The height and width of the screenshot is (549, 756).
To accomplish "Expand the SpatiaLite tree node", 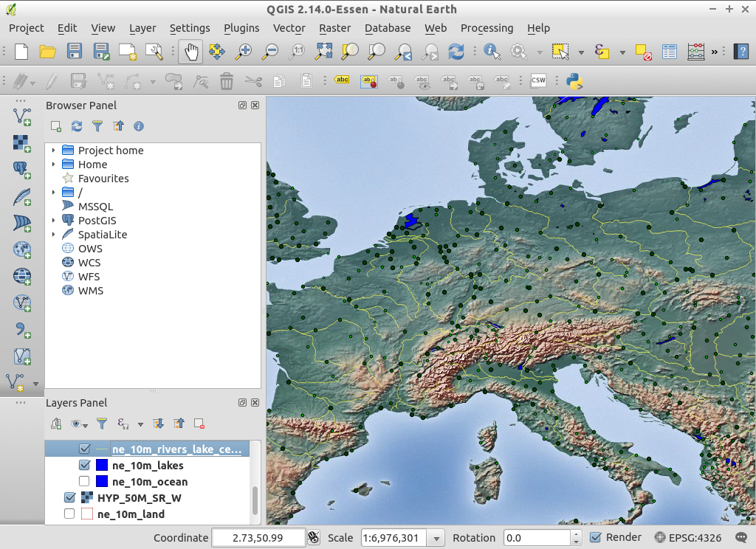I will [x=53, y=234].
